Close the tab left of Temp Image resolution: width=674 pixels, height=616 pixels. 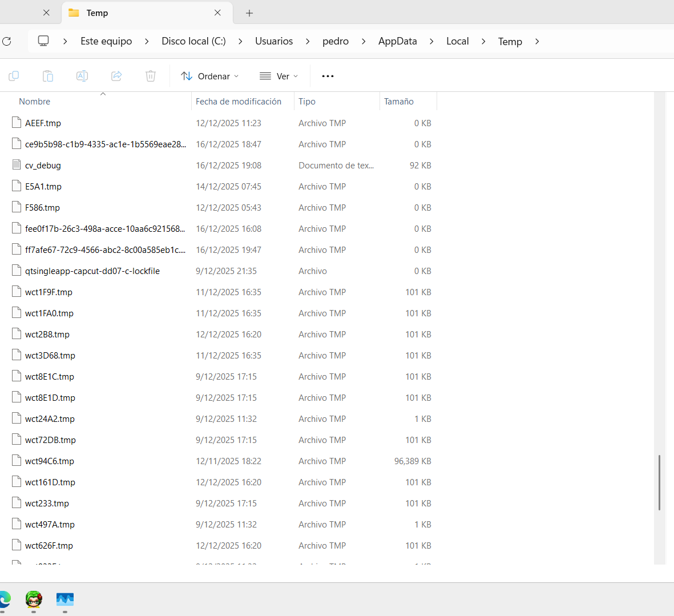[x=46, y=13]
